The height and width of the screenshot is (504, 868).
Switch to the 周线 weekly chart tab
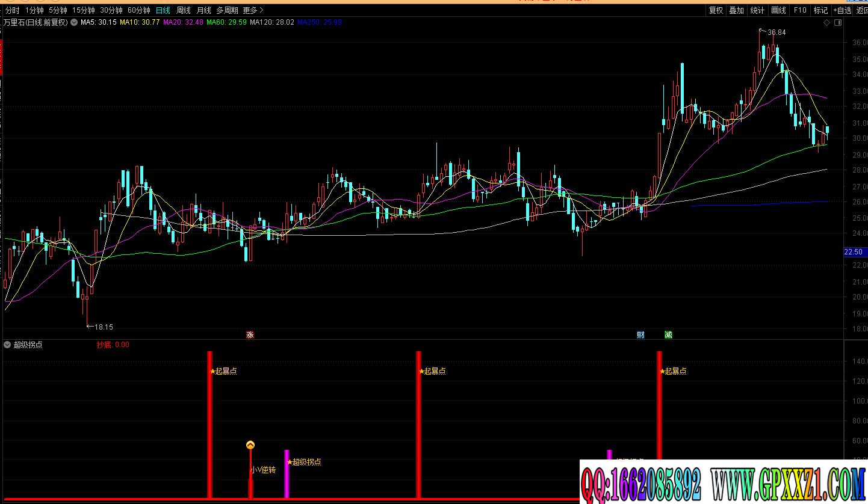[183, 10]
